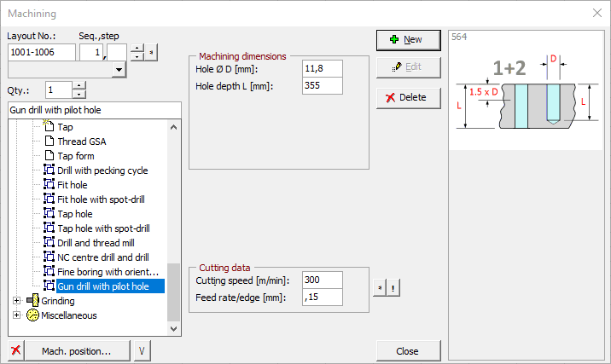
Task: Click the operation tree's scrollbar down arrow
Action: 174,327
